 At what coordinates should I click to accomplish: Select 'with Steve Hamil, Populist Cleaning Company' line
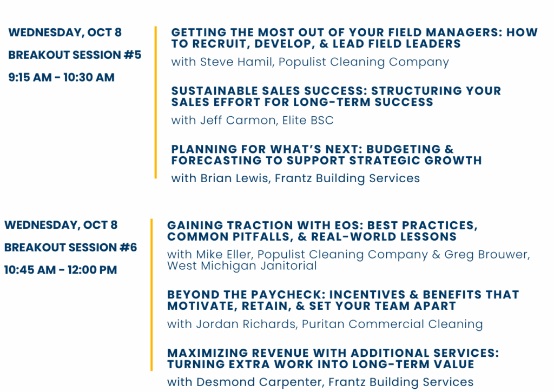coord(310,62)
